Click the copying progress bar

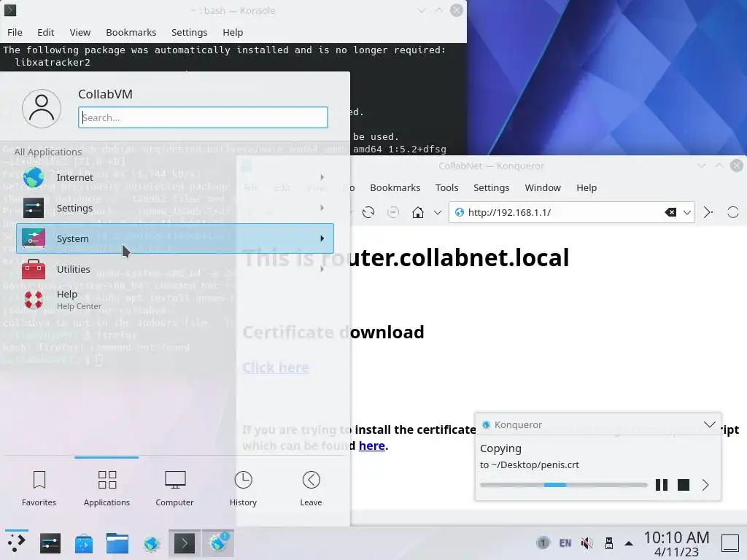(x=564, y=485)
